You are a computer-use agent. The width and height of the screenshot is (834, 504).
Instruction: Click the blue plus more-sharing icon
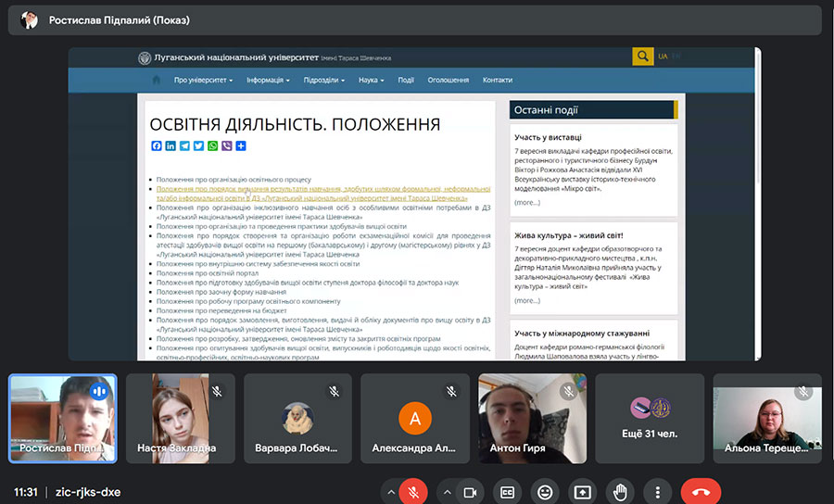(241, 145)
